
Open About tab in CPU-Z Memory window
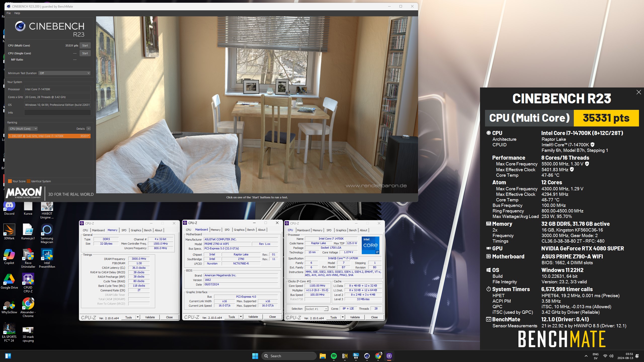[158, 230]
